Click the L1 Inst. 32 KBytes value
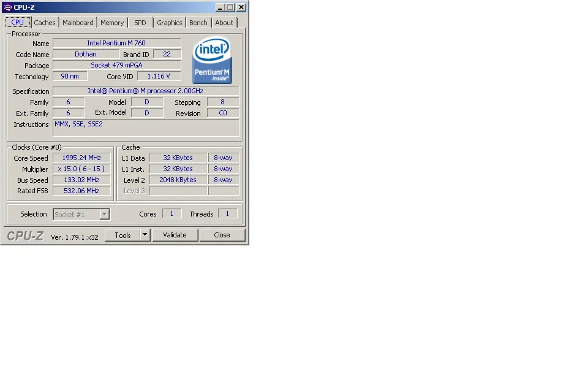This screenshot has height=368, width=588. [x=178, y=169]
